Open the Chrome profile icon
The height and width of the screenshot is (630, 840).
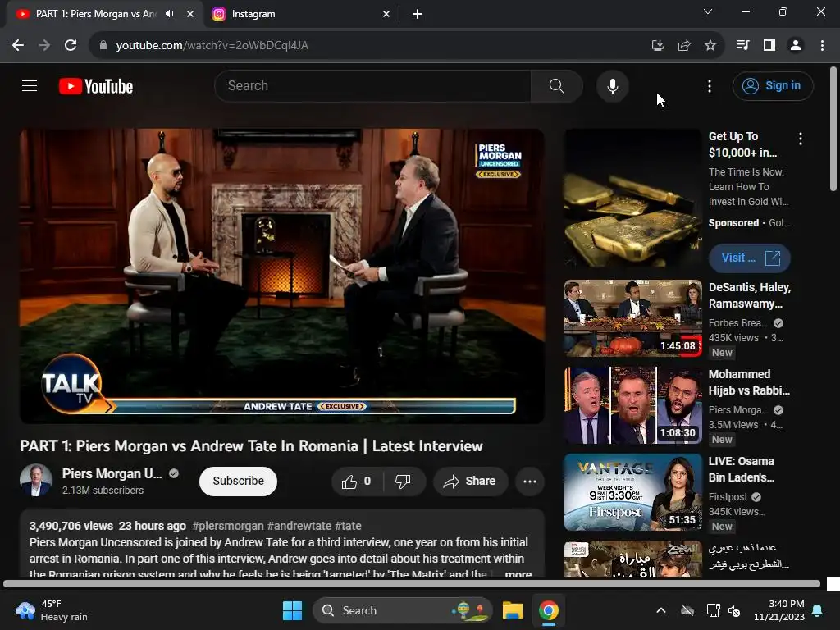pos(796,46)
